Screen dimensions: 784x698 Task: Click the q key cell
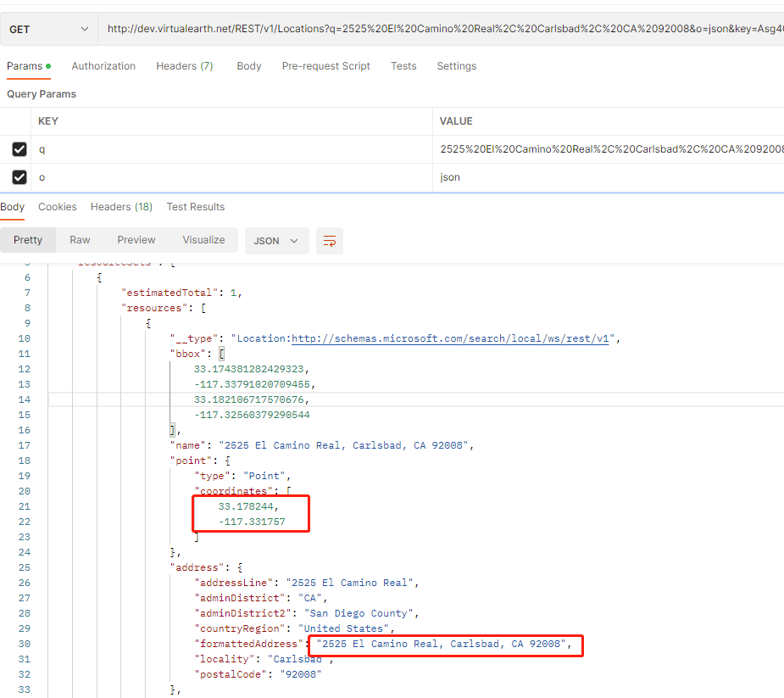point(231,149)
